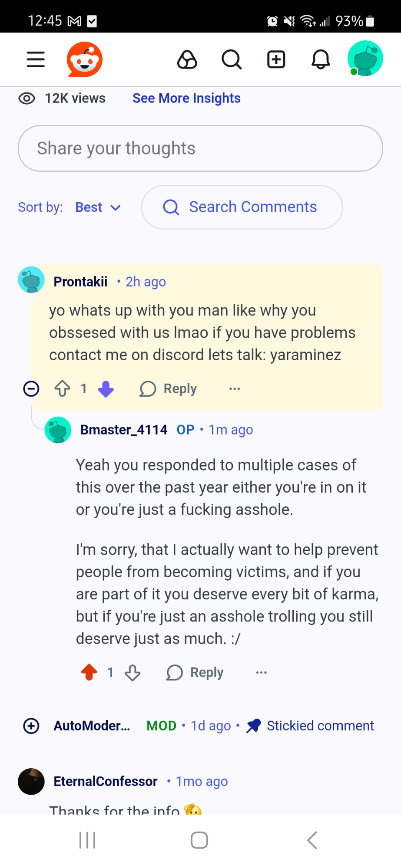Reply to Prontakii's comment

pos(168,389)
